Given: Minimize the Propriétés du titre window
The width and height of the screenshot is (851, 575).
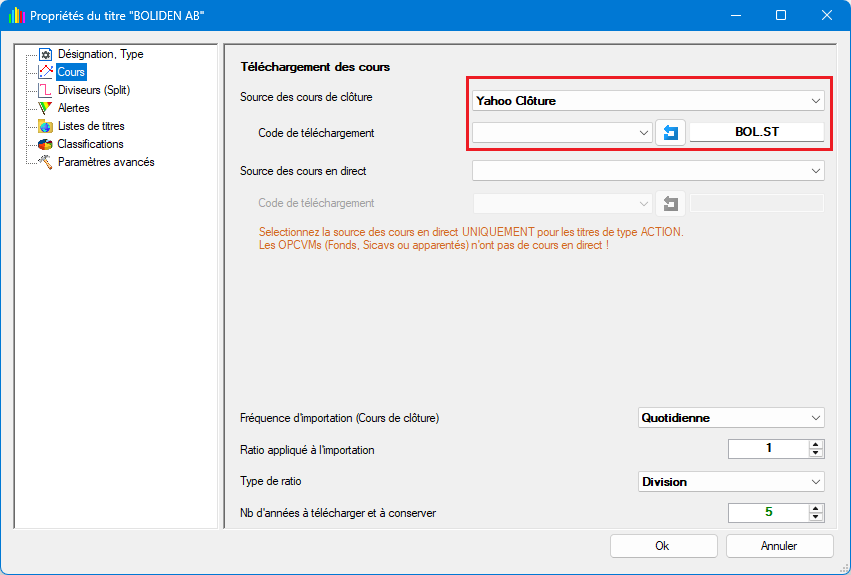Looking at the screenshot, I should tap(736, 15).
